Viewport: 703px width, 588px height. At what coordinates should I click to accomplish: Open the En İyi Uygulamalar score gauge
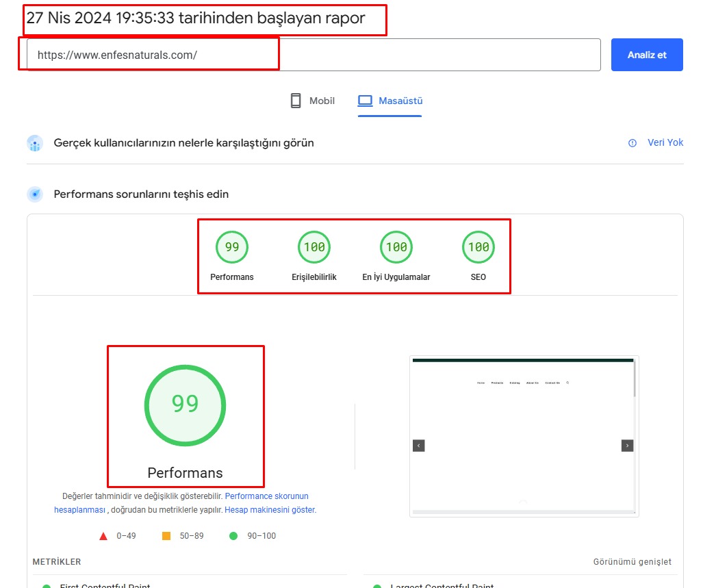coord(396,248)
